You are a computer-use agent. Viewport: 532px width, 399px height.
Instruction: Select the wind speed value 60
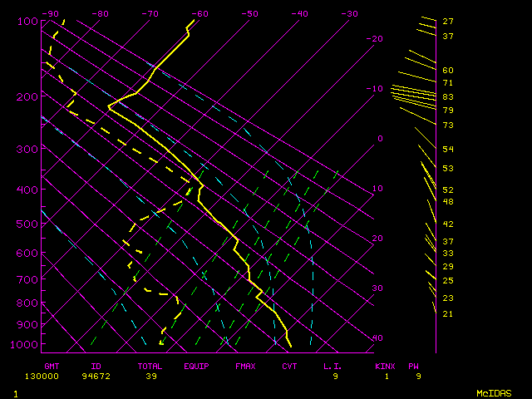447,71
